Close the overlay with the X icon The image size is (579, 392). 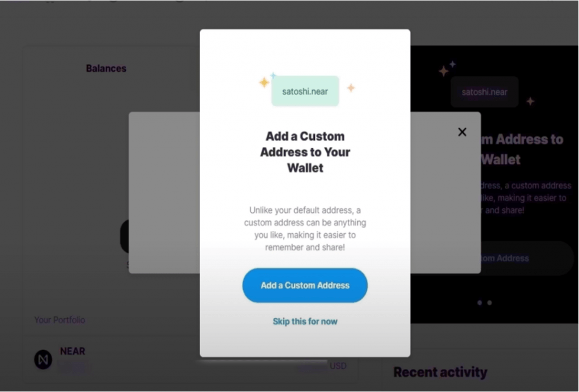(x=462, y=132)
